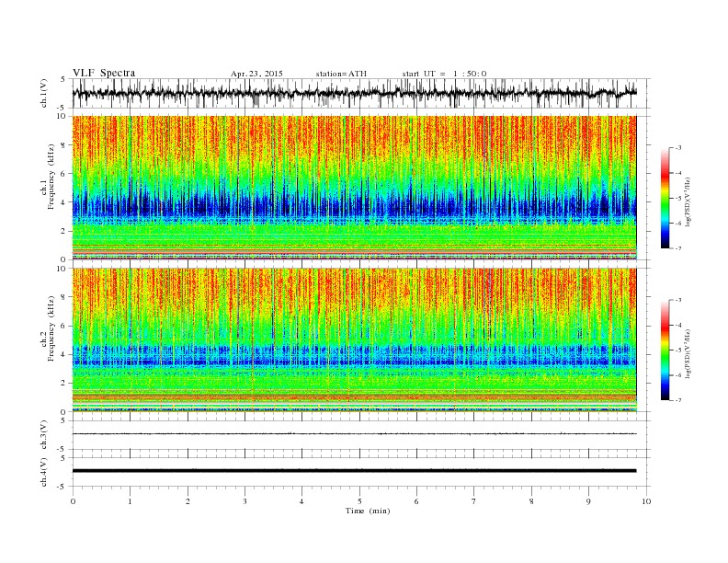Click the "6" kHz tick of ch.2 spectrogram

[64, 326]
